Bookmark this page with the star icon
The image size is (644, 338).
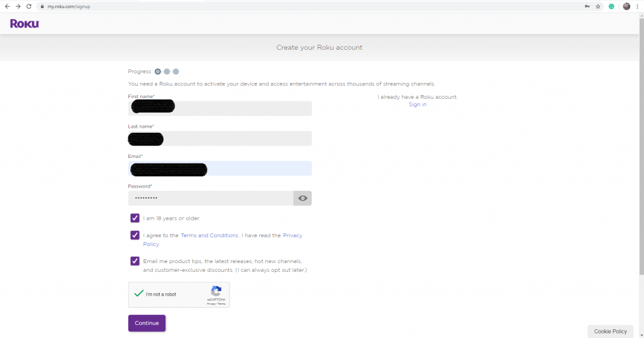pyautogui.click(x=598, y=6)
